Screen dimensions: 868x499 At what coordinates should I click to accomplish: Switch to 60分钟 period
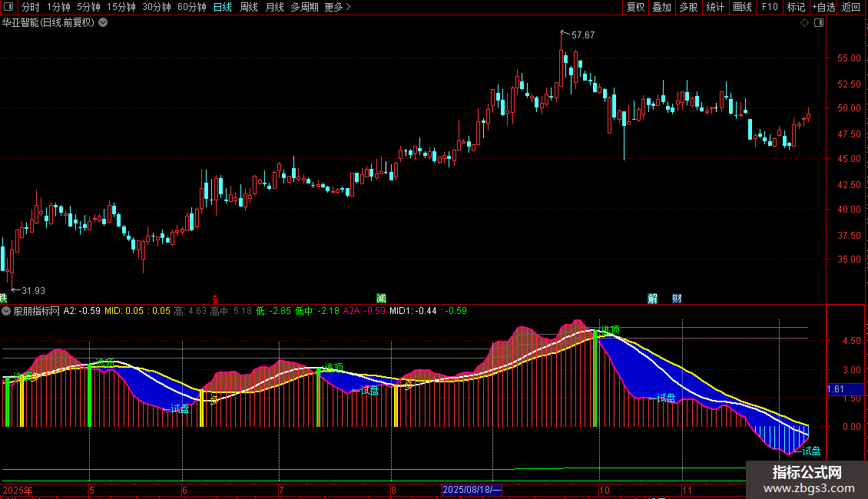[x=192, y=7]
